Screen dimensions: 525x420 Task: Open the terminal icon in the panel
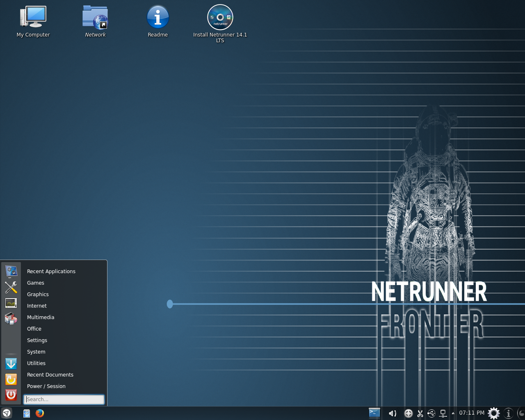click(x=374, y=413)
